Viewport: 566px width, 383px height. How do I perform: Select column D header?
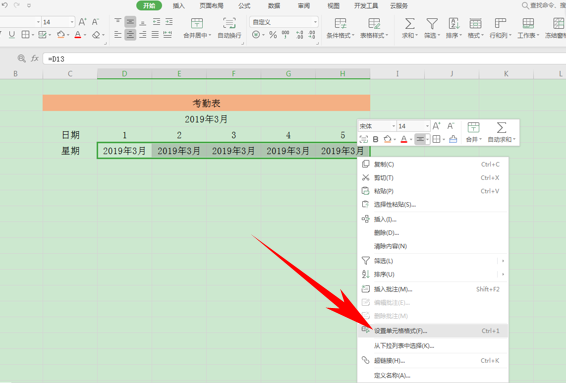tap(124, 74)
